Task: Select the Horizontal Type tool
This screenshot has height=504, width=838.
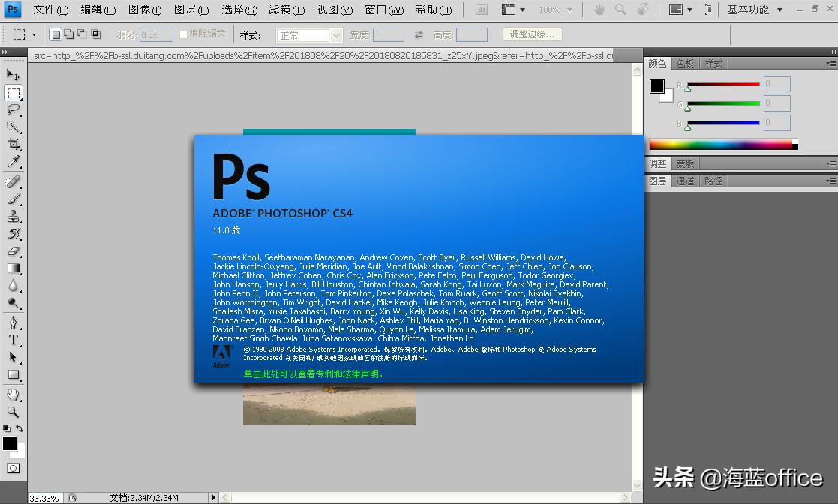Action: coord(13,339)
